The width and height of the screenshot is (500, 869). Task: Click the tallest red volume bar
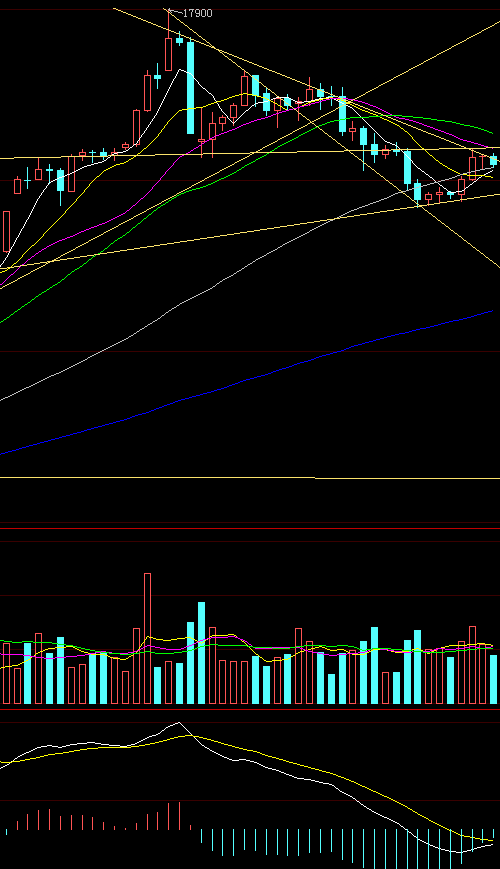click(x=147, y=638)
